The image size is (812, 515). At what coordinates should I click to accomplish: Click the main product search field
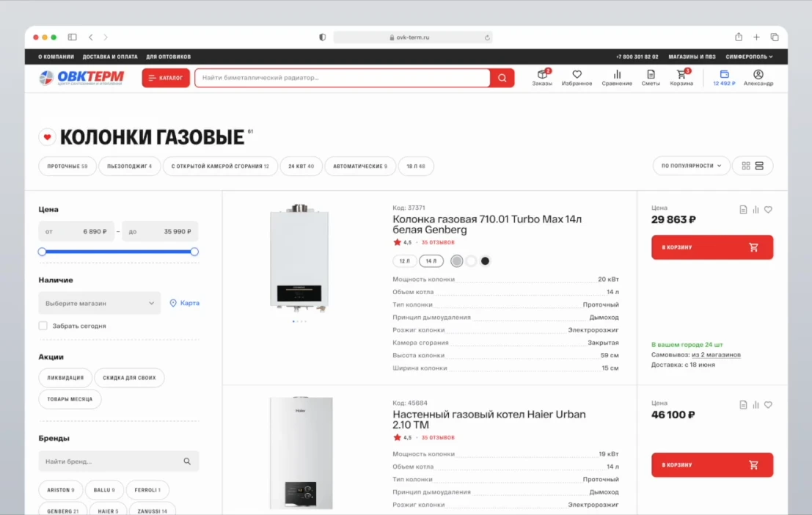point(343,78)
